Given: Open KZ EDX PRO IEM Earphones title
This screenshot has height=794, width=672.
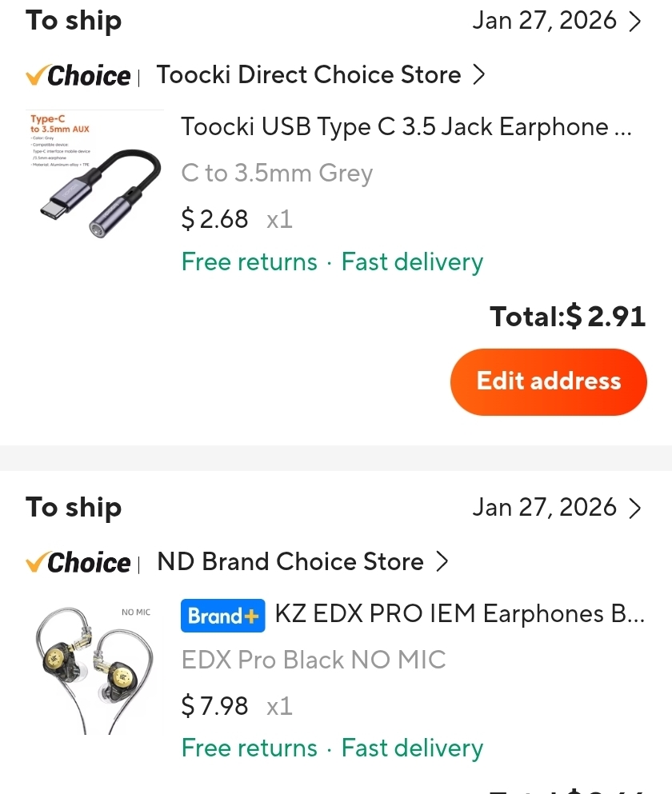Looking at the screenshot, I should (x=459, y=614).
